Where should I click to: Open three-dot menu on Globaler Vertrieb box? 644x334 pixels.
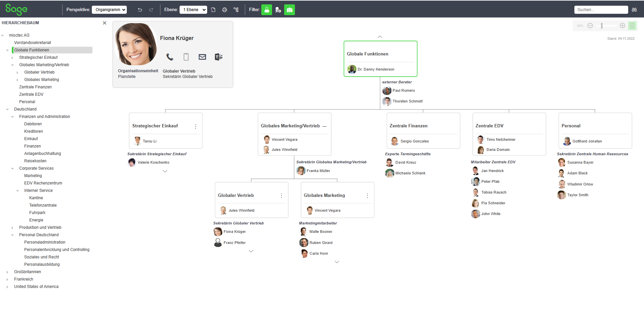pyautogui.click(x=281, y=196)
